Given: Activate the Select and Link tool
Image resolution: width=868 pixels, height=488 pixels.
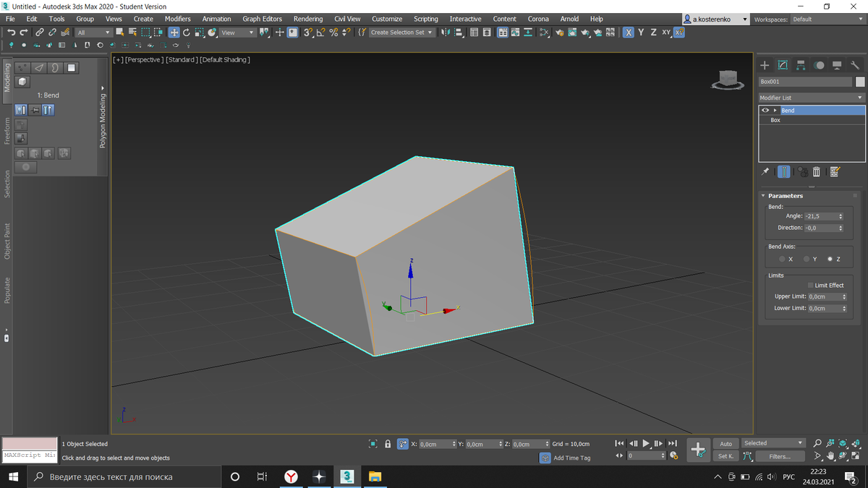Looking at the screenshot, I should [x=39, y=33].
